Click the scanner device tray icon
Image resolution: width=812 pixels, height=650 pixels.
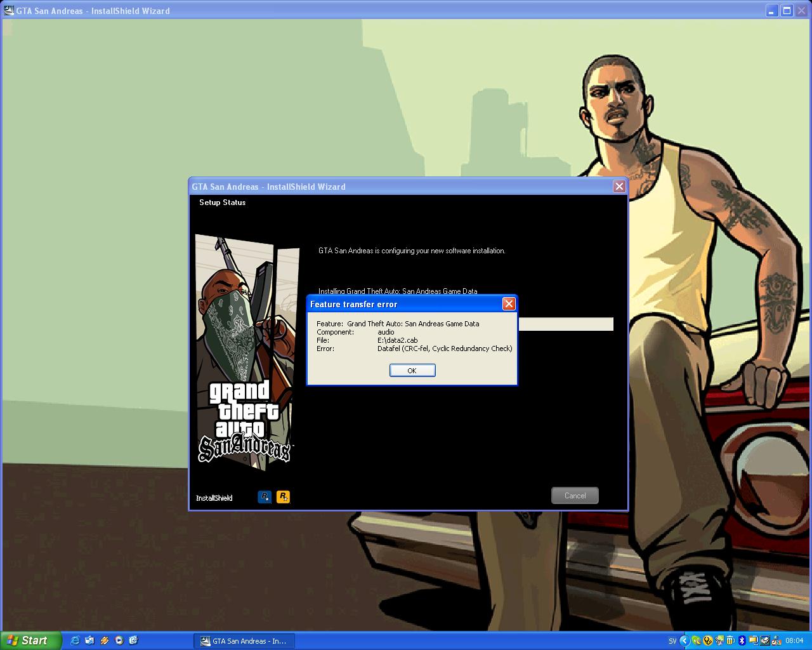(x=765, y=641)
